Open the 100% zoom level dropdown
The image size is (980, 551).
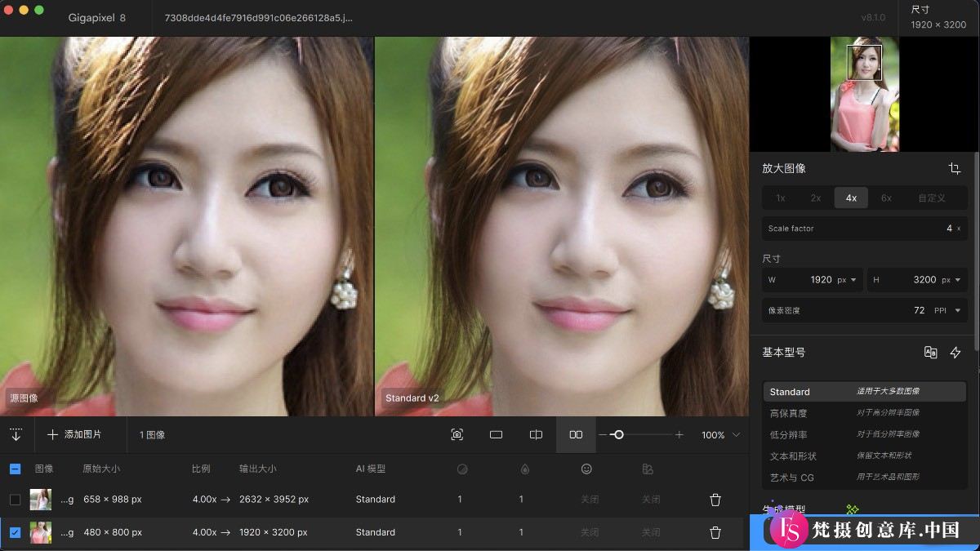coord(720,435)
